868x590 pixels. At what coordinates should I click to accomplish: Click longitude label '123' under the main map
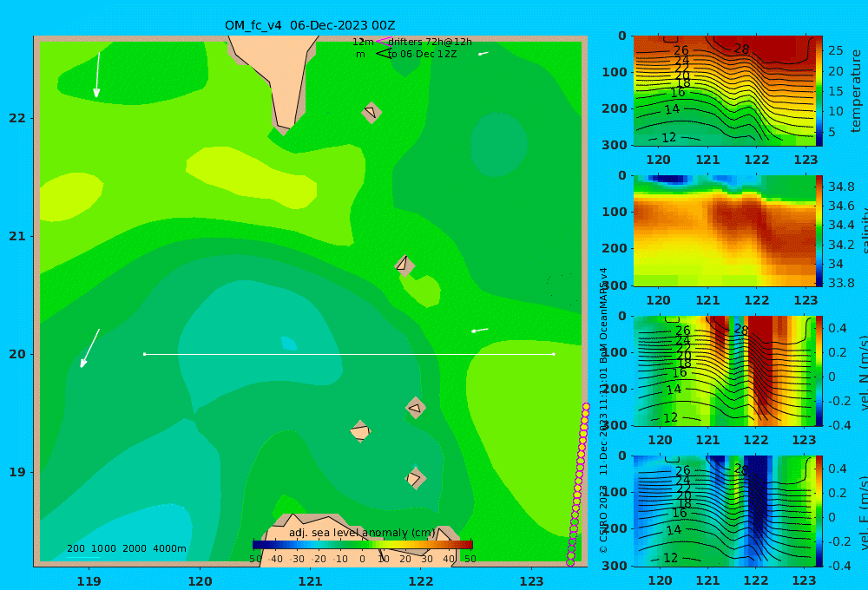(531, 581)
